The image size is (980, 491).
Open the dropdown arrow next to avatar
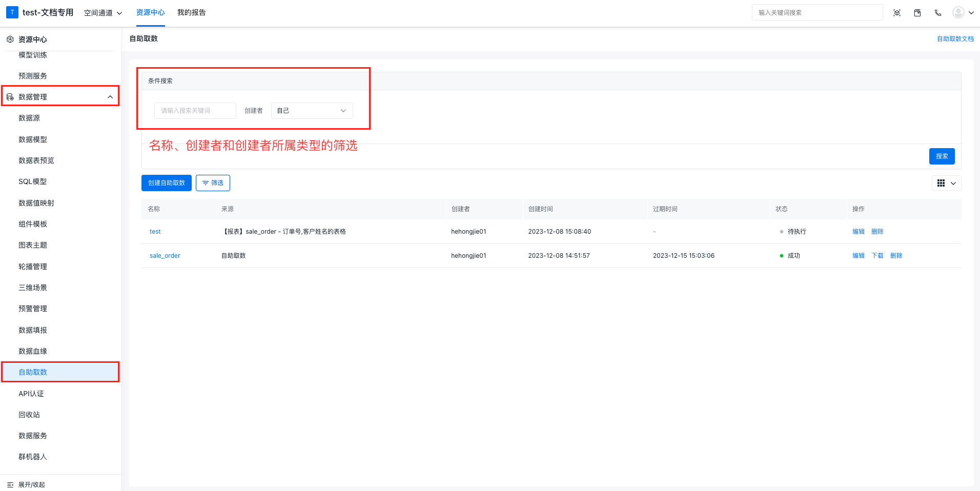[971, 13]
